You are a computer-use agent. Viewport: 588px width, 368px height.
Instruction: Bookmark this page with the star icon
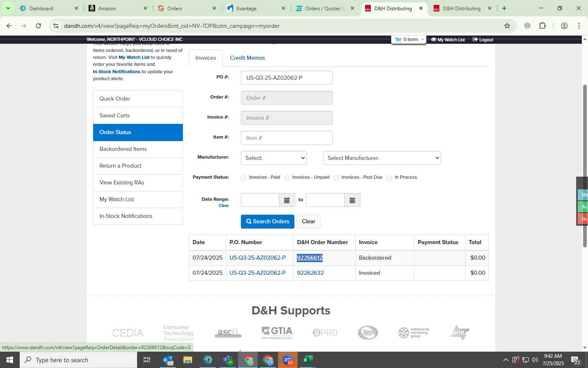[x=507, y=26]
